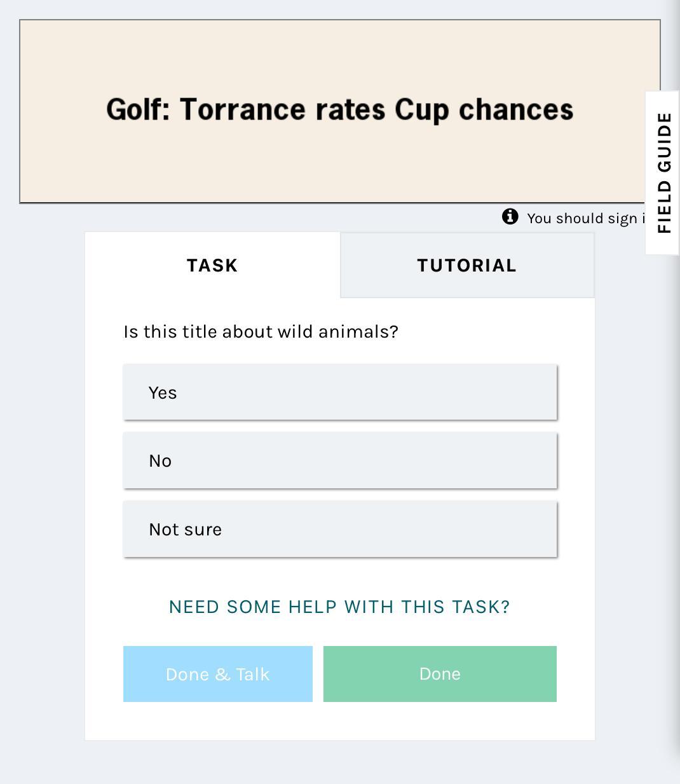Switch to the TASK tab
This screenshot has width=680, height=784.
click(212, 265)
